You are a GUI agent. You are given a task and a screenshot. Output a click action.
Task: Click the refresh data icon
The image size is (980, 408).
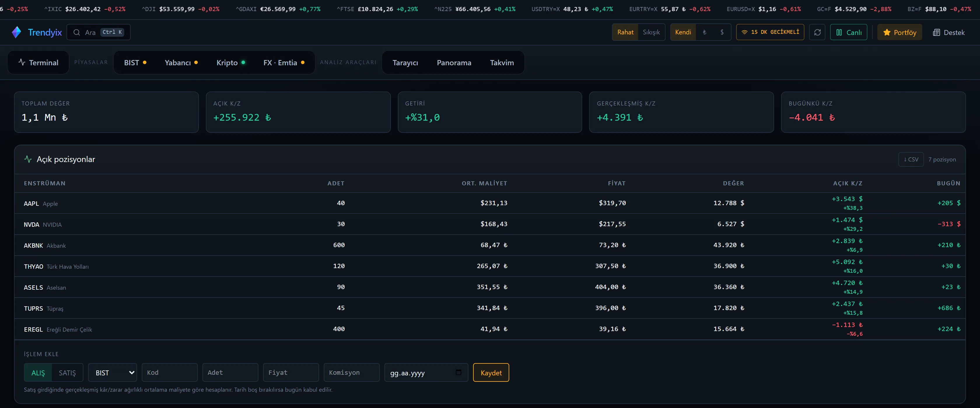pyautogui.click(x=817, y=32)
